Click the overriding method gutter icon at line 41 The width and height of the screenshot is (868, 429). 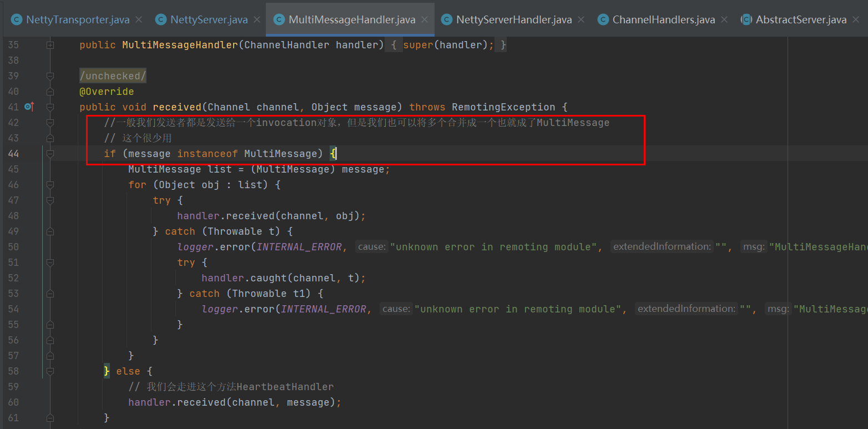coord(29,107)
